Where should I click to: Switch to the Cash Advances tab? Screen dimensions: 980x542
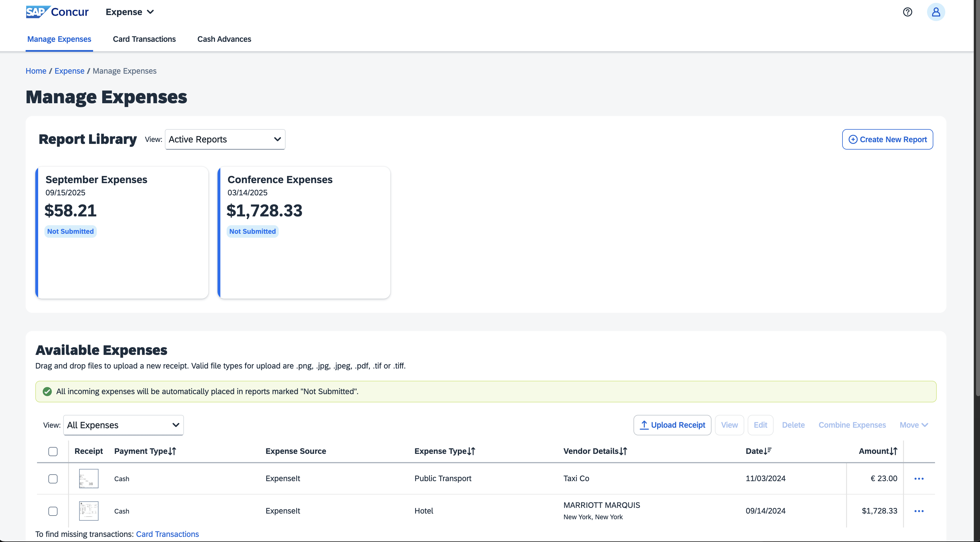pos(224,39)
